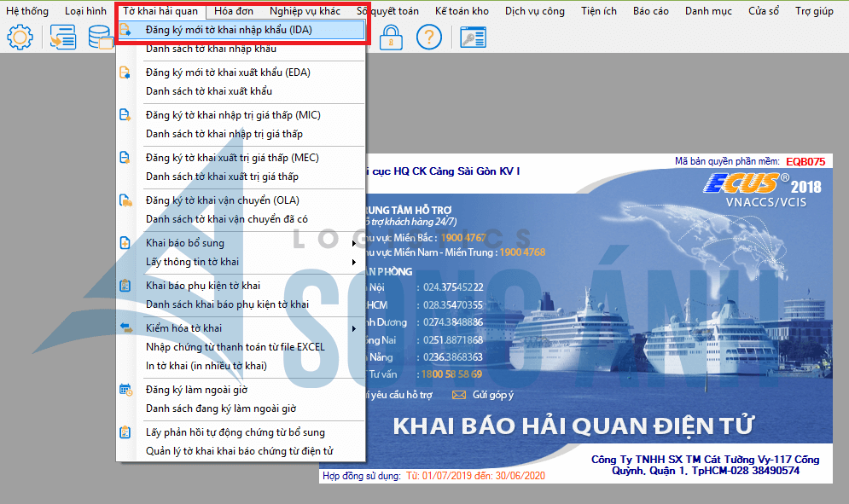Select Đăng ký tờ khai nhập trị giá thấp (MIC)

coord(233,115)
